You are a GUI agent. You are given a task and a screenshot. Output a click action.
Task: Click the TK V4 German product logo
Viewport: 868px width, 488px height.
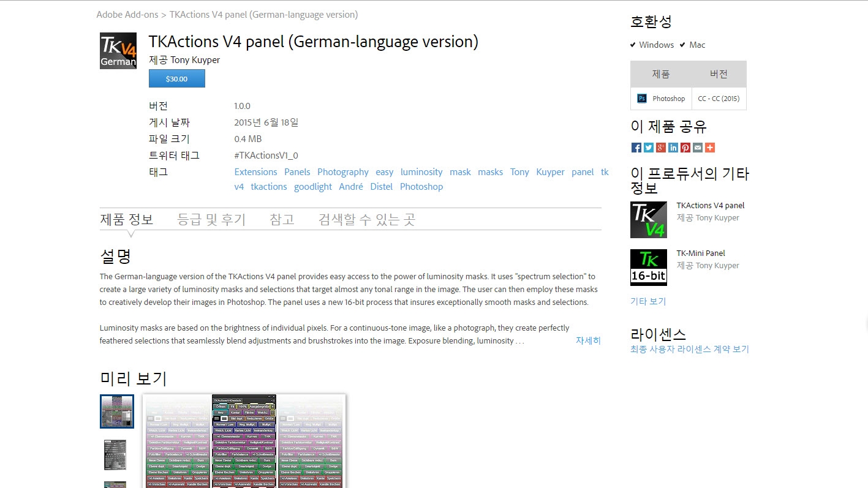(x=118, y=51)
